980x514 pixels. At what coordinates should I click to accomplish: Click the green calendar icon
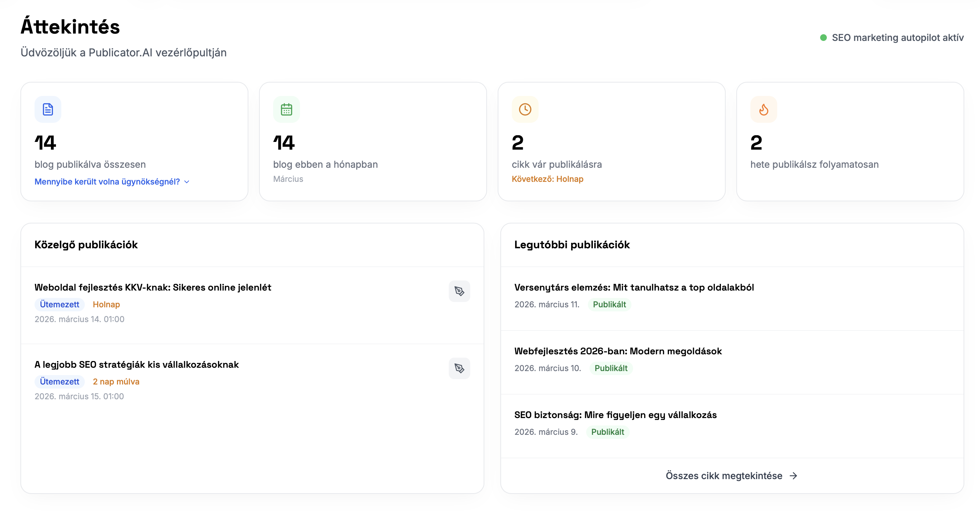point(286,109)
